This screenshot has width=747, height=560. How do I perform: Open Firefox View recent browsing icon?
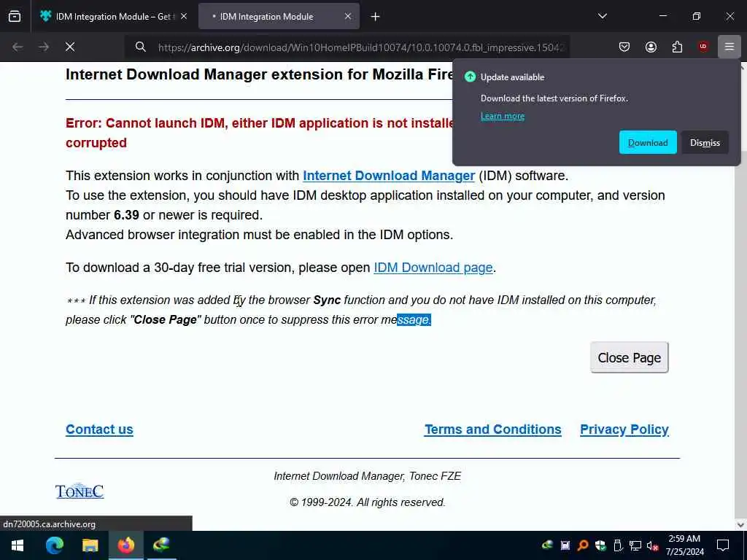click(x=15, y=16)
